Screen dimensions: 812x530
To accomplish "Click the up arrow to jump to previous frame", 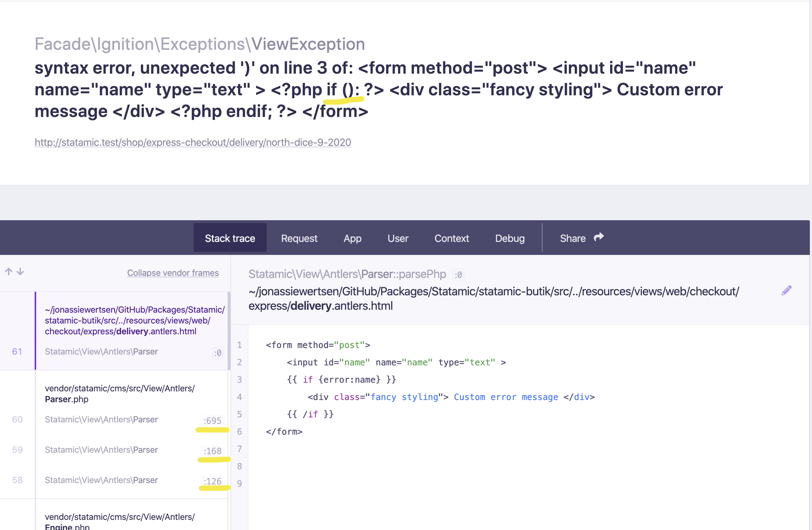I will [x=9, y=271].
